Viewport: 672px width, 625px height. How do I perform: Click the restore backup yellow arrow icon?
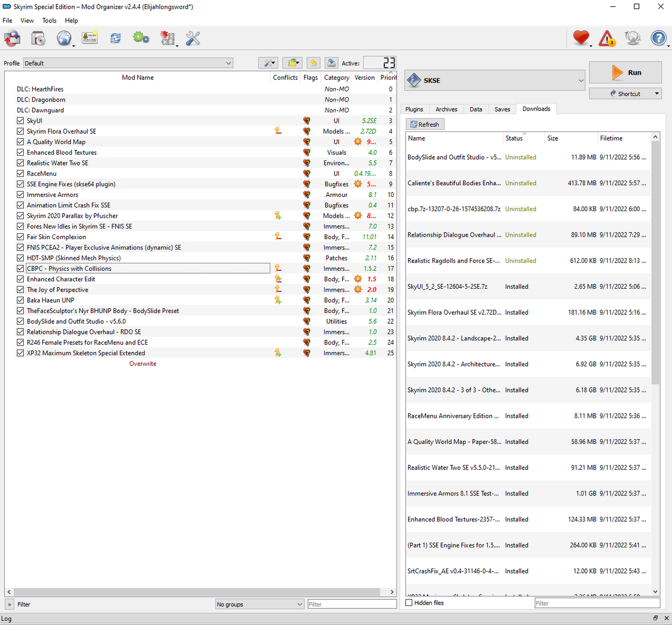(313, 63)
